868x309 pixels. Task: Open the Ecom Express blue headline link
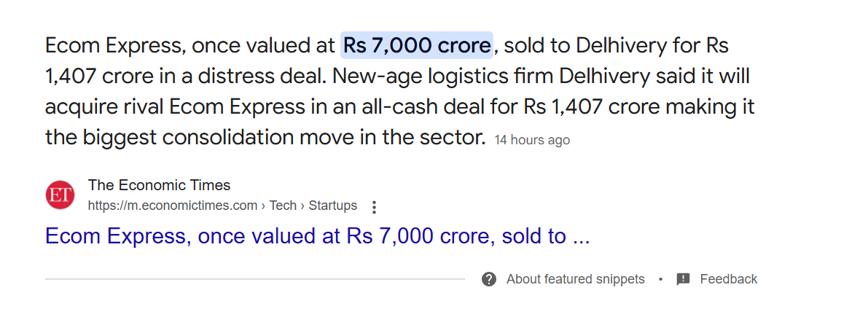click(x=317, y=236)
